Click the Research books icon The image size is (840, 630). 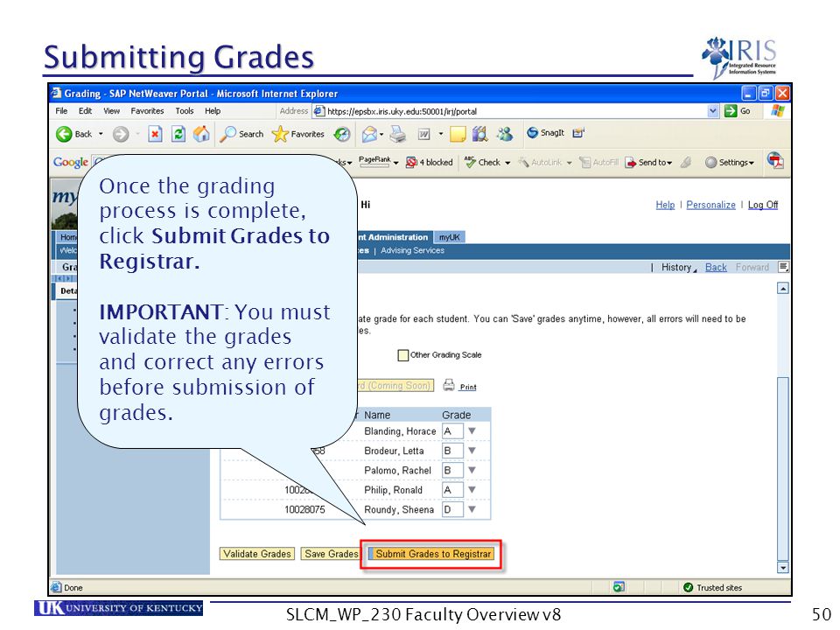pyautogui.click(x=480, y=133)
